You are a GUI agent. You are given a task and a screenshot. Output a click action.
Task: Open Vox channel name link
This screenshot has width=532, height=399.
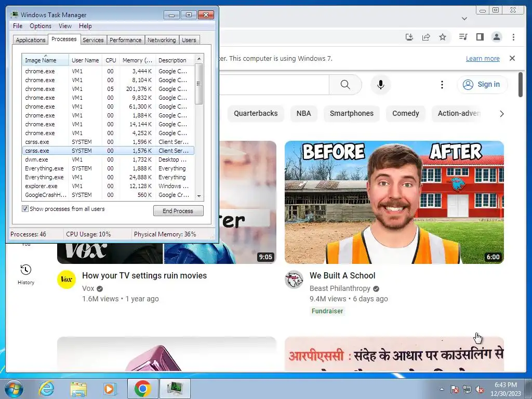(x=88, y=288)
